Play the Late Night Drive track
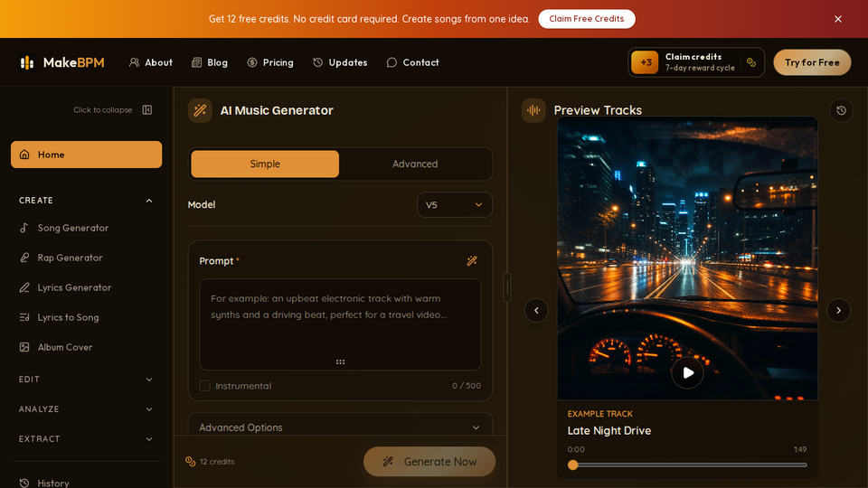Screen dimensions: 868x488 pos(687,373)
